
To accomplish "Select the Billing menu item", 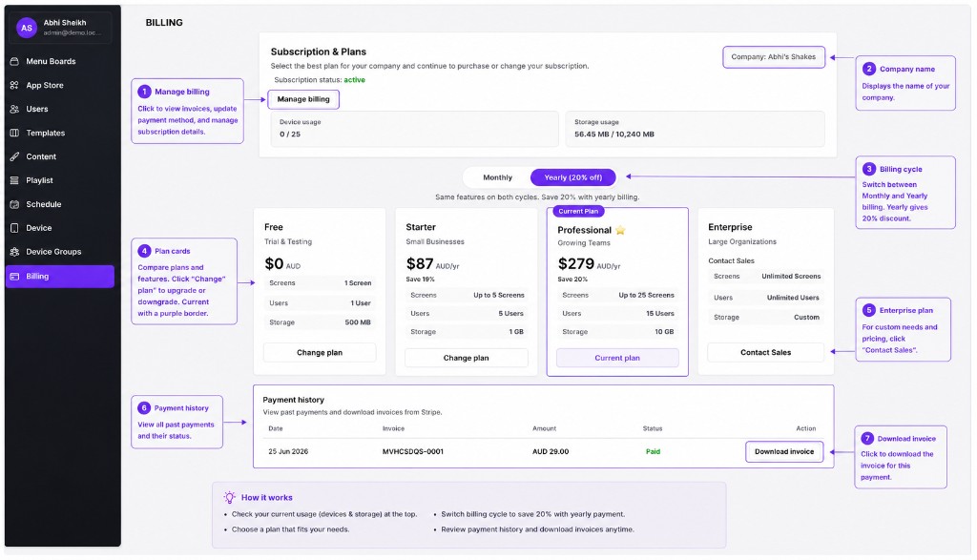I will (59, 276).
